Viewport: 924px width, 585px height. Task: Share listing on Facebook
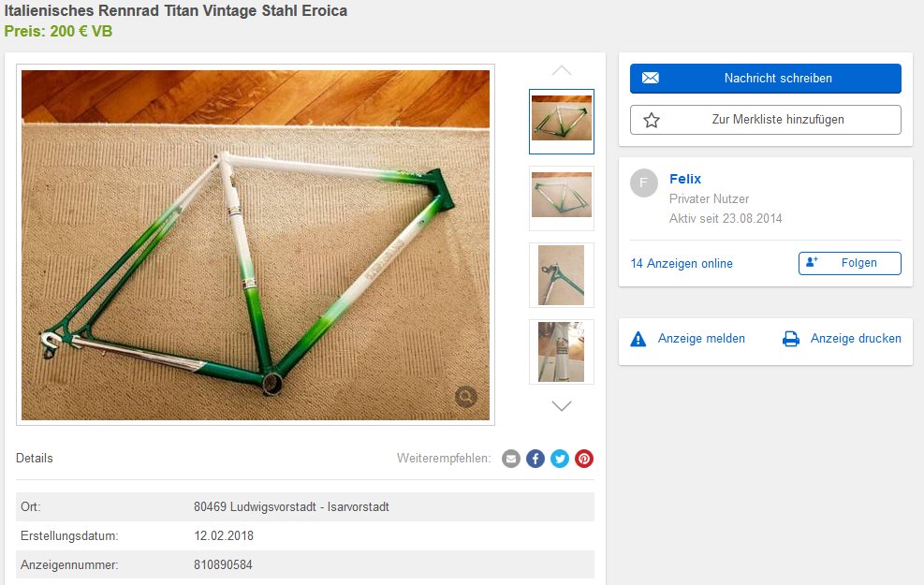click(535, 459)
